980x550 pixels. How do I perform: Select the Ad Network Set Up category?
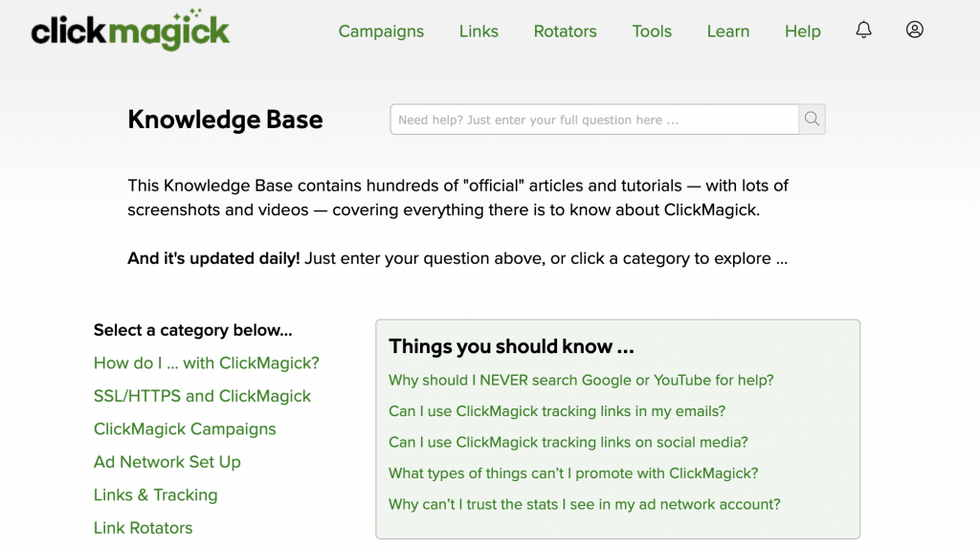[x=167, y=462]
